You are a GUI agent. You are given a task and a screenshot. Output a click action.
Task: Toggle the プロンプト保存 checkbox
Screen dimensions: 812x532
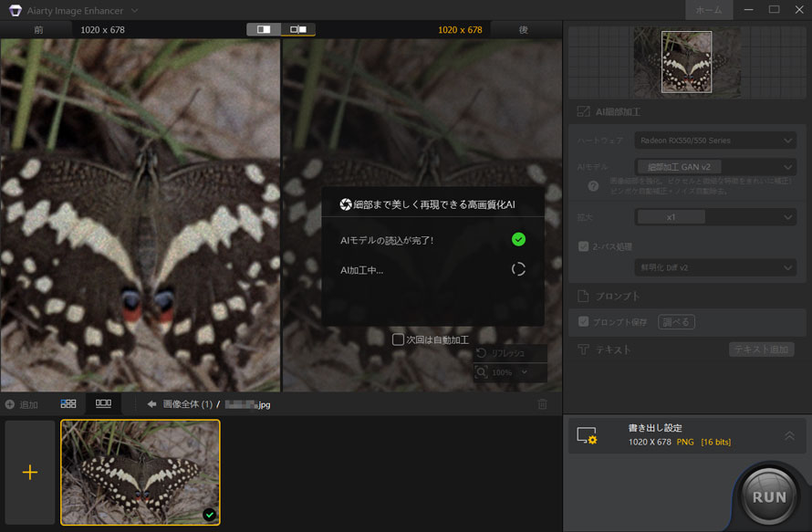(584, 322)
